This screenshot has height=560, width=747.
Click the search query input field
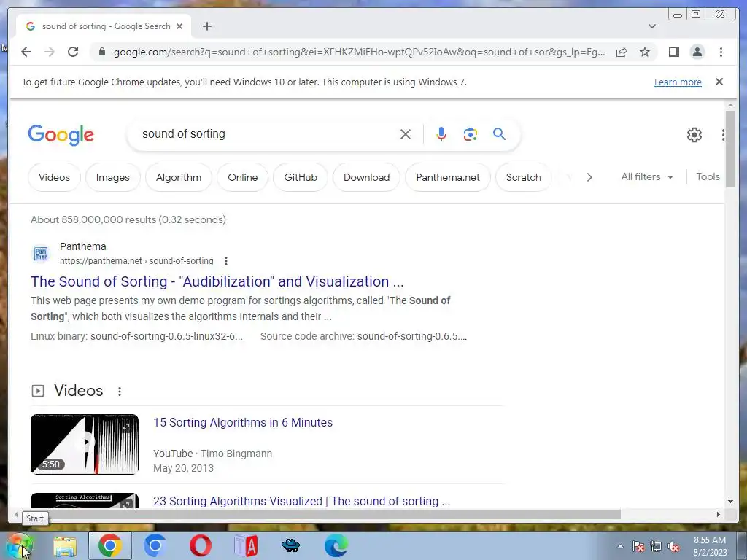pos(267,134)
